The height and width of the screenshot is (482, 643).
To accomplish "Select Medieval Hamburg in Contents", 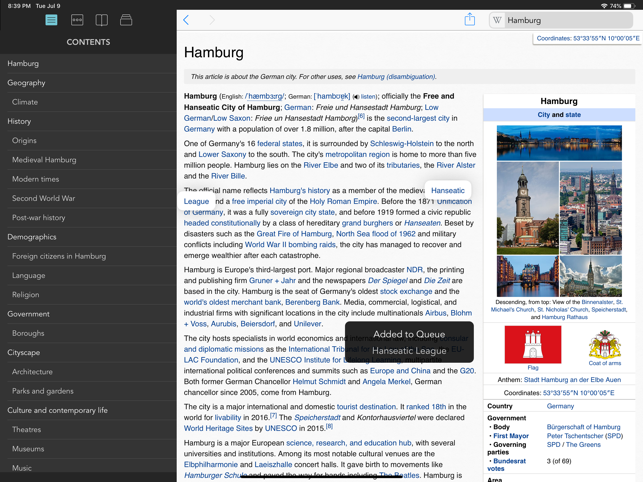I will (88, 160).
